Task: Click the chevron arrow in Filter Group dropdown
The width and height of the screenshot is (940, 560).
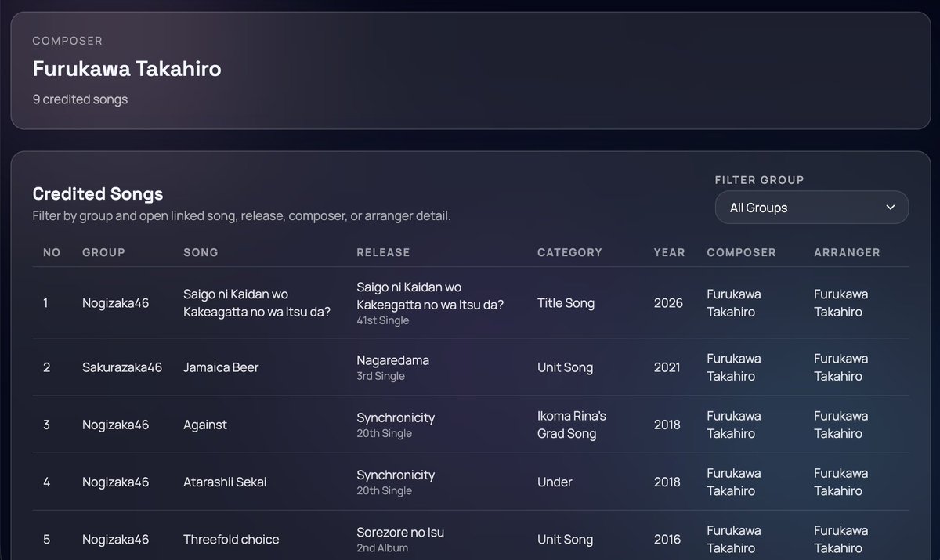Action: coord(890,208)
